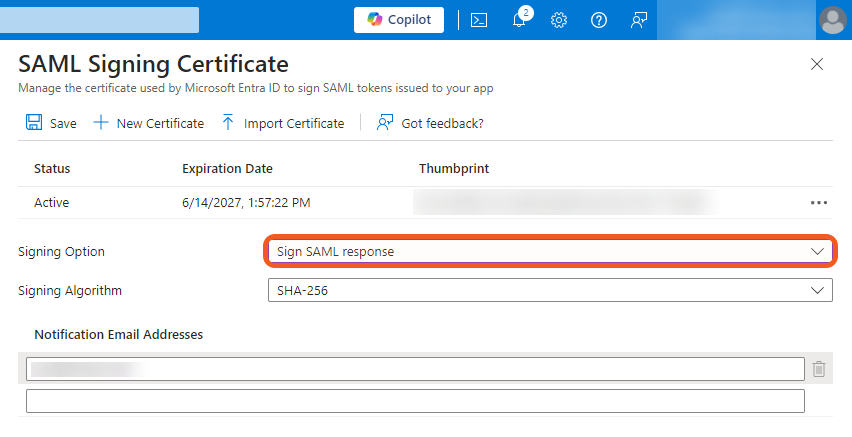Close the SAML Signing Certificate panel
Screen dimensions: 852x437
click(x=817, y=64)
